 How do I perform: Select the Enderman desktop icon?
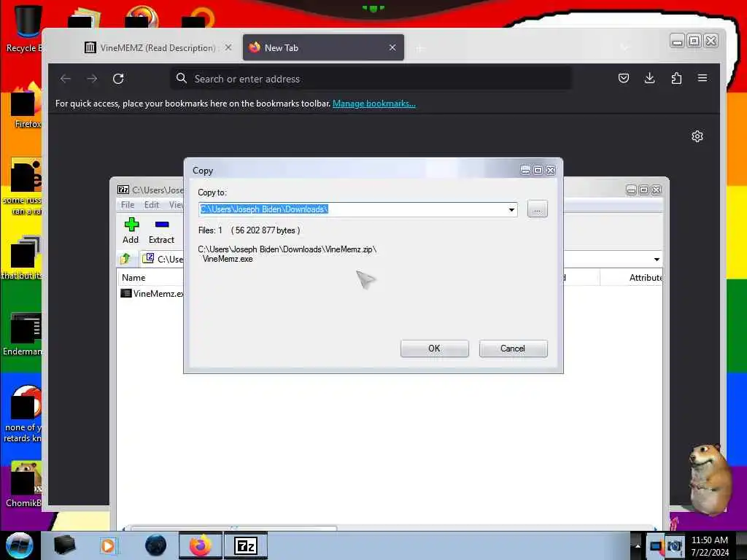point(23,335)
